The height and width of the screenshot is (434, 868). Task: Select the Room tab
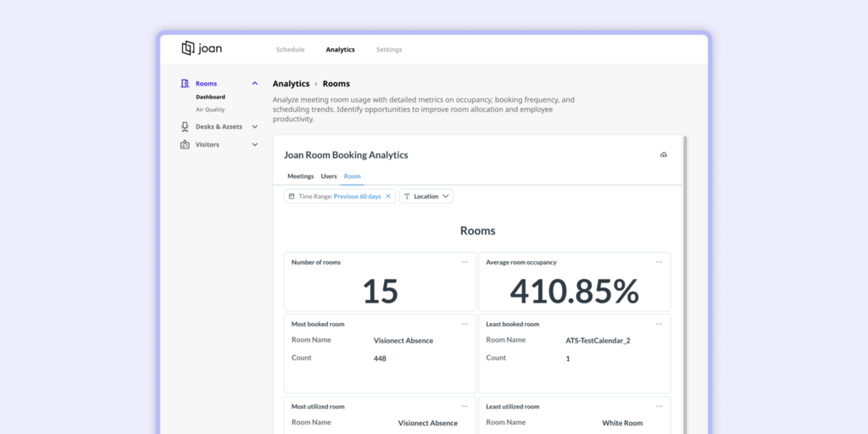(x=352, y=176)
